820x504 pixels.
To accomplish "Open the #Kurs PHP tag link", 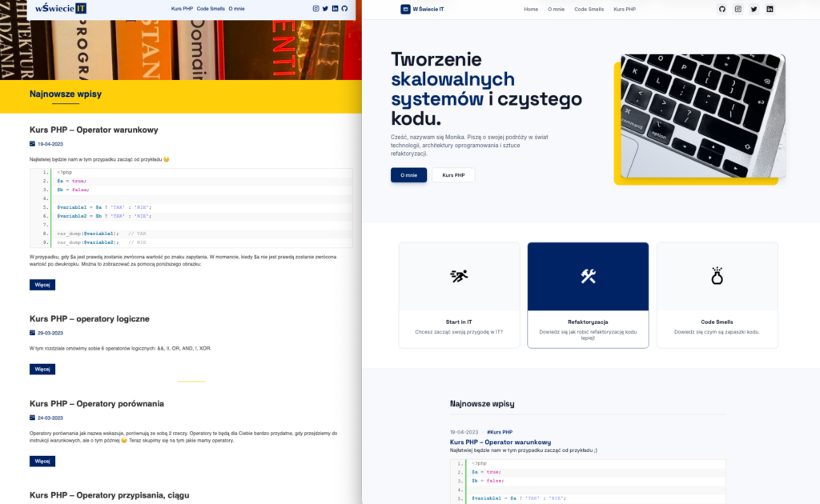I will point(500,431).
